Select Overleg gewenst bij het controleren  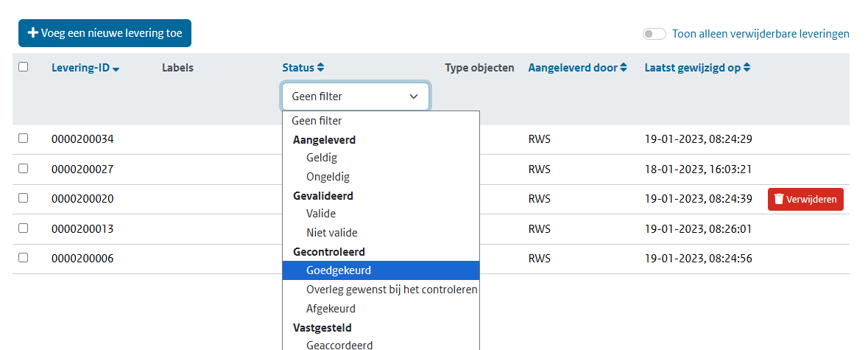392,290
